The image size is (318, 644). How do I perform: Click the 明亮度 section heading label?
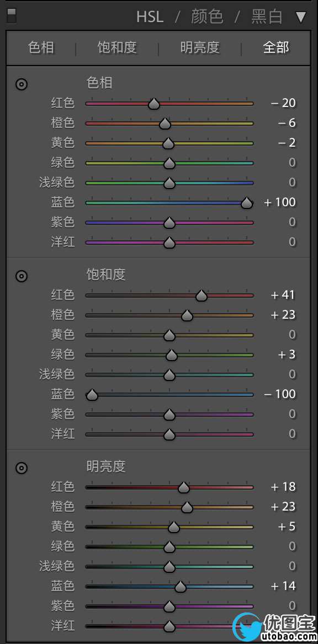(106, 466)
